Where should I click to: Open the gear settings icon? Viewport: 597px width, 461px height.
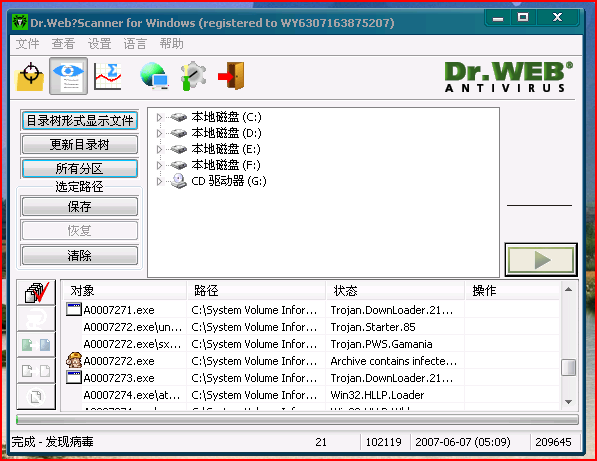(194, 76)
